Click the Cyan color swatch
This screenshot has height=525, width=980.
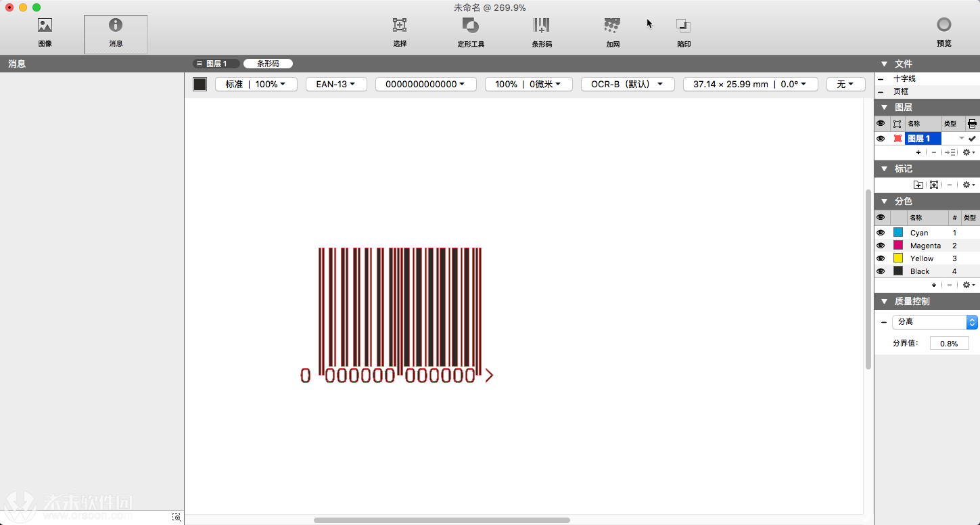tap(898, 233)
